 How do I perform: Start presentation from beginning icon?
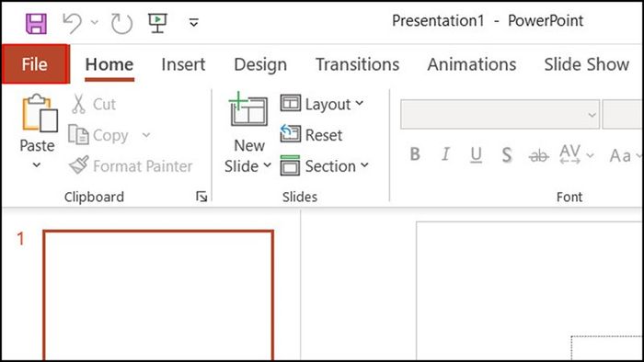(x=157, y=23)
